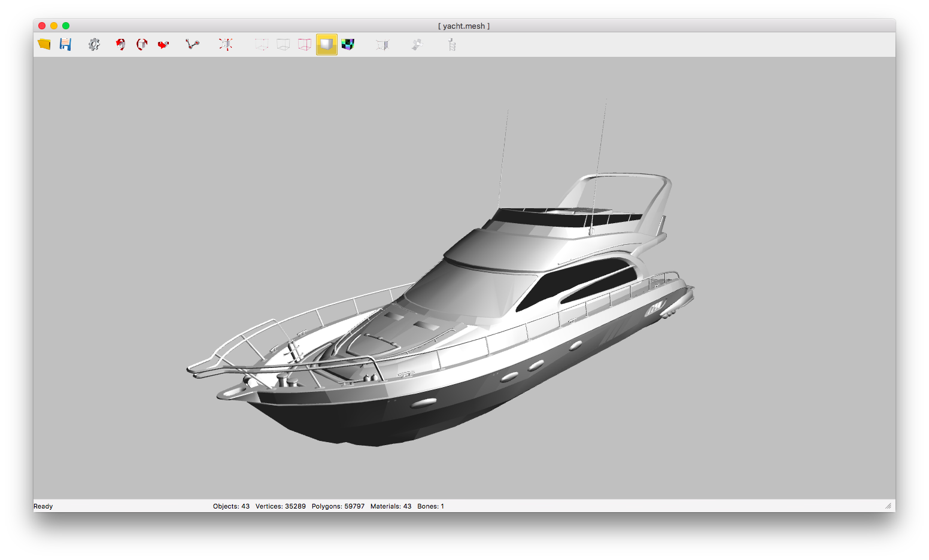Click the cube with red inward arrows
The image size is (929, 560).
coord(226,44)
